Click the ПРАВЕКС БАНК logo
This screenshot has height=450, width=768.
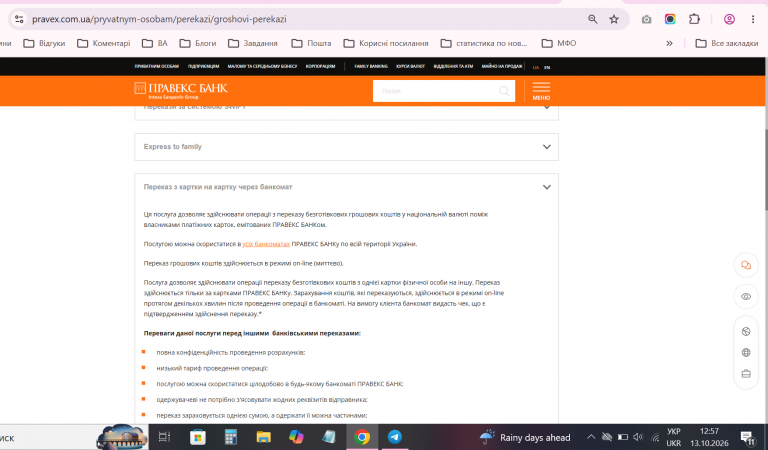(x=181, y=90)
